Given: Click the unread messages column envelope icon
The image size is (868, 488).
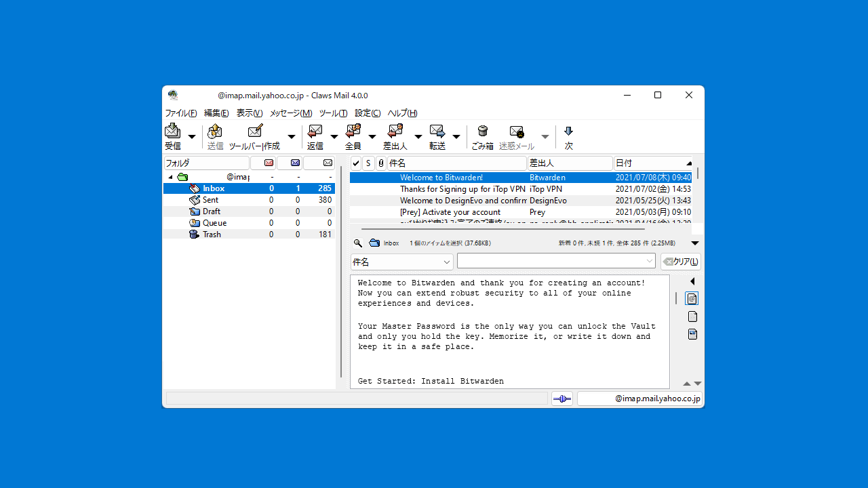Looking at the screenshot, I should click(x=295, y=163).
